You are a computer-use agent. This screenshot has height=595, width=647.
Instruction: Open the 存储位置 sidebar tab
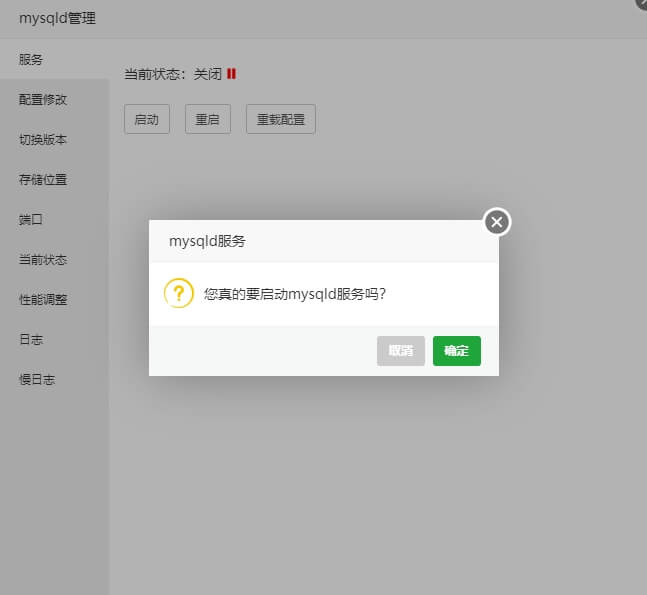[54, 179]
